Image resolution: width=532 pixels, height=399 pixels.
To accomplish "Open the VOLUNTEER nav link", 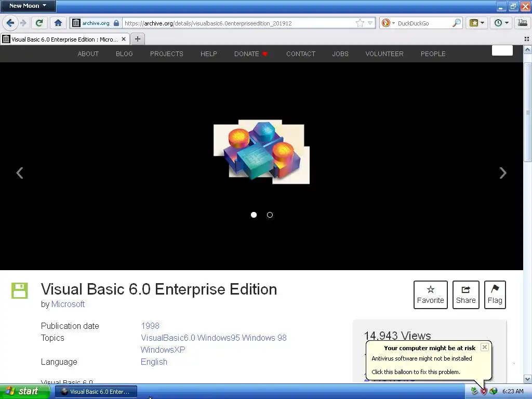I will click(x=384, y=54).
